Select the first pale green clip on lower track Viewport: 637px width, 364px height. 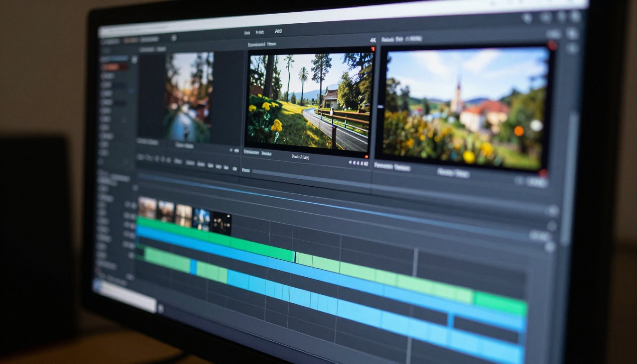167,260
